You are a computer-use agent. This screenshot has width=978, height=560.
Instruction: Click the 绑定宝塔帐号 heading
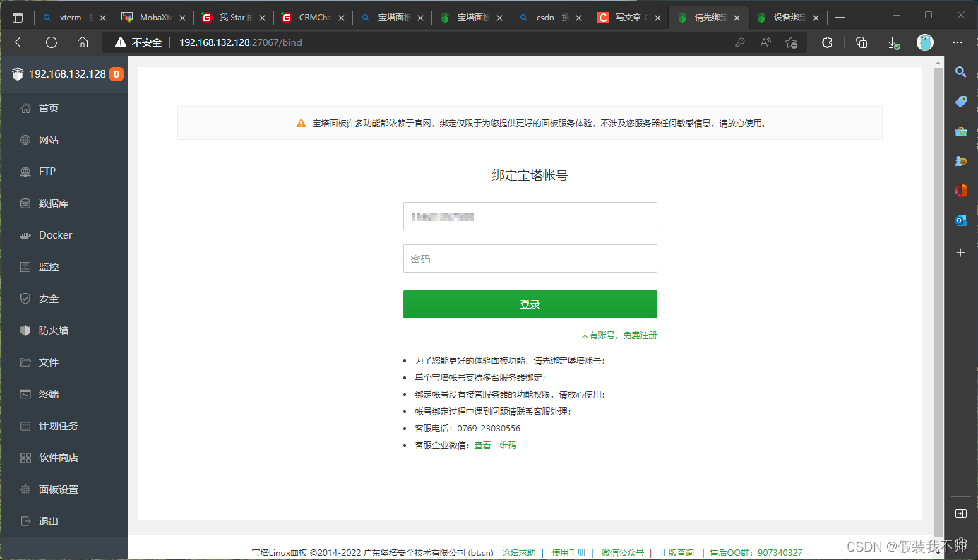tap(530, 176)
